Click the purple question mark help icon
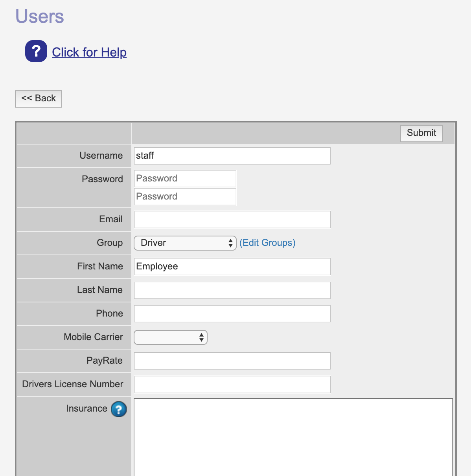The image size is (471, 476). coord(36,51)
